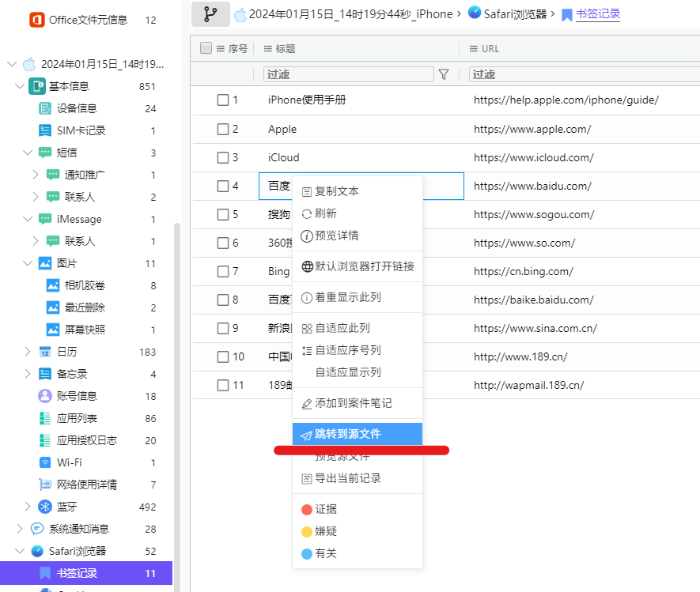
Task: Click the 备忘录 notes icon
Action: (44, 374)
